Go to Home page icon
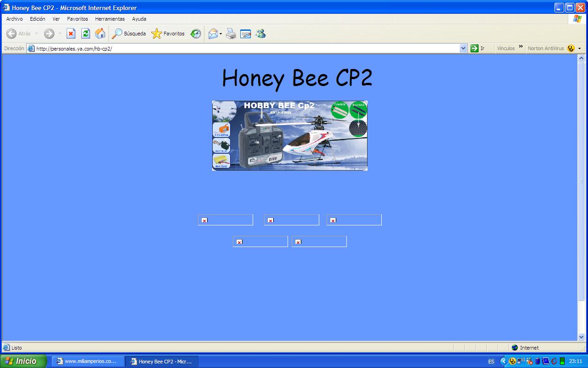Image resolution: width=588 pixels, height=368 pixels. pyautogui.click(x=100, y=34)
